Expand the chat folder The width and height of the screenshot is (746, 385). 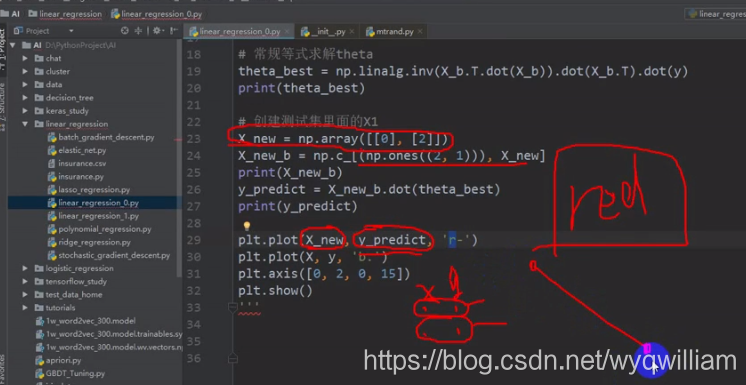coord(25,58)
